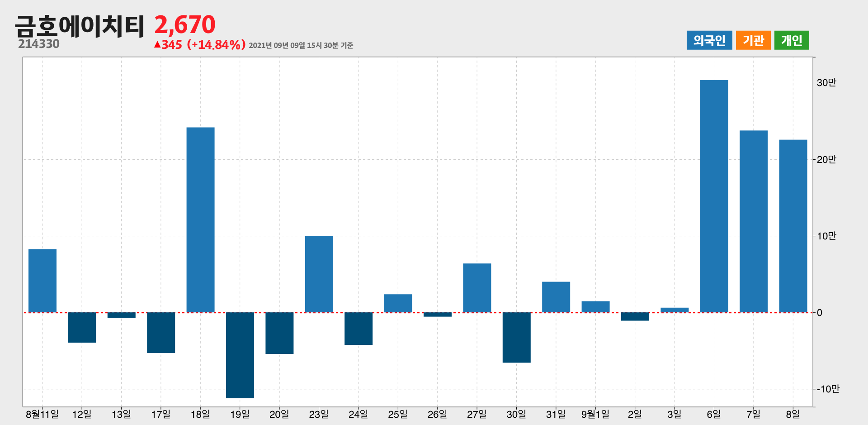Screen dimensions: 868x425
Task: Click the negative bar for 30일
Action: [517, 337]
